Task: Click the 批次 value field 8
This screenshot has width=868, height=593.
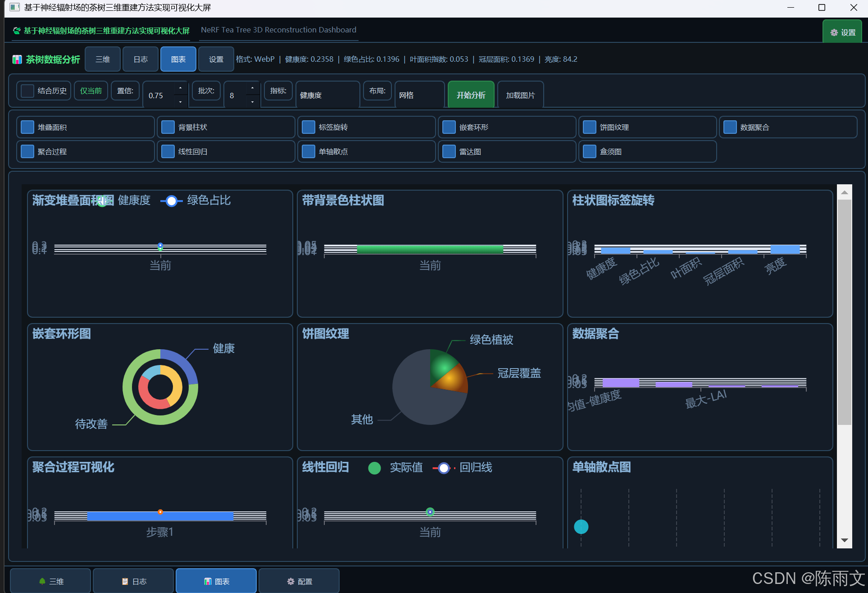Action: coord(235,95)
